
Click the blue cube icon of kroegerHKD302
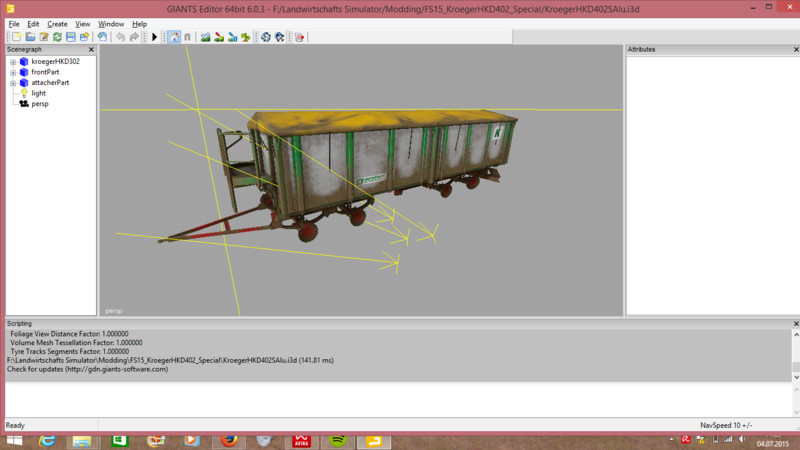(24, 61)
